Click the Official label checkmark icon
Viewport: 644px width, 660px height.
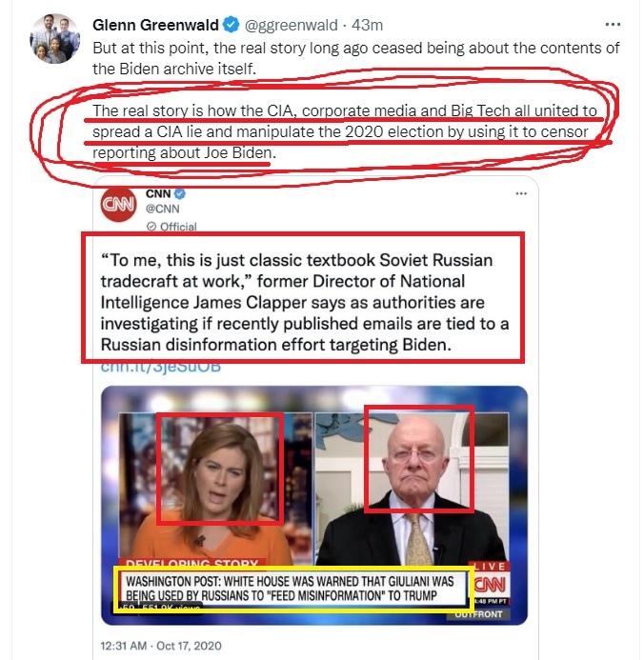pyautogui.click(x=151, y=227)
